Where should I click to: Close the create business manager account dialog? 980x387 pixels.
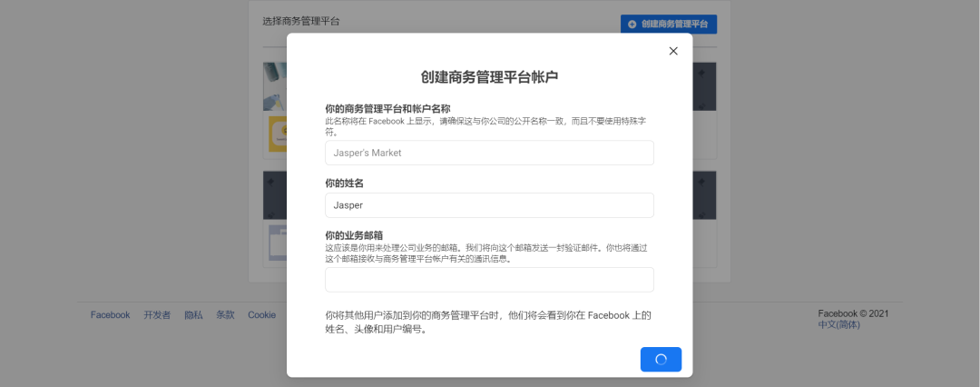(673, 52)
